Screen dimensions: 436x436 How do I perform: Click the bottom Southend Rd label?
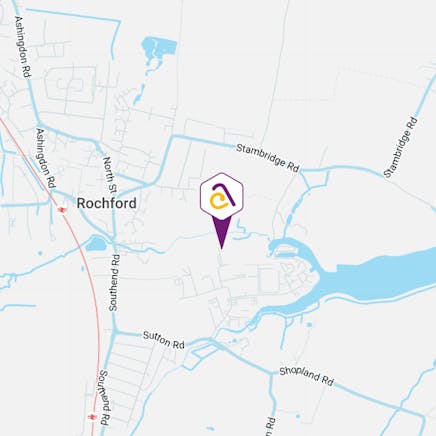click(104, 398)
